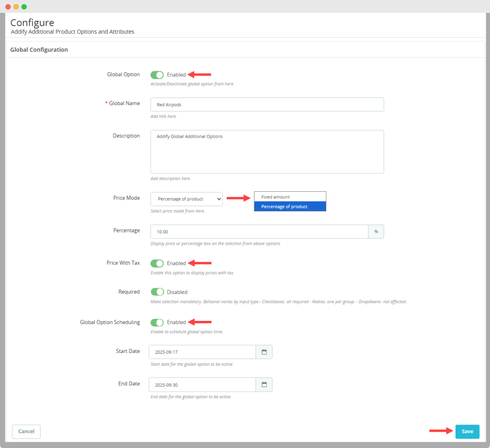Viewport: 490px width, 448px height.
Task: Open the Price Mode dropdown
Action: 187,199
